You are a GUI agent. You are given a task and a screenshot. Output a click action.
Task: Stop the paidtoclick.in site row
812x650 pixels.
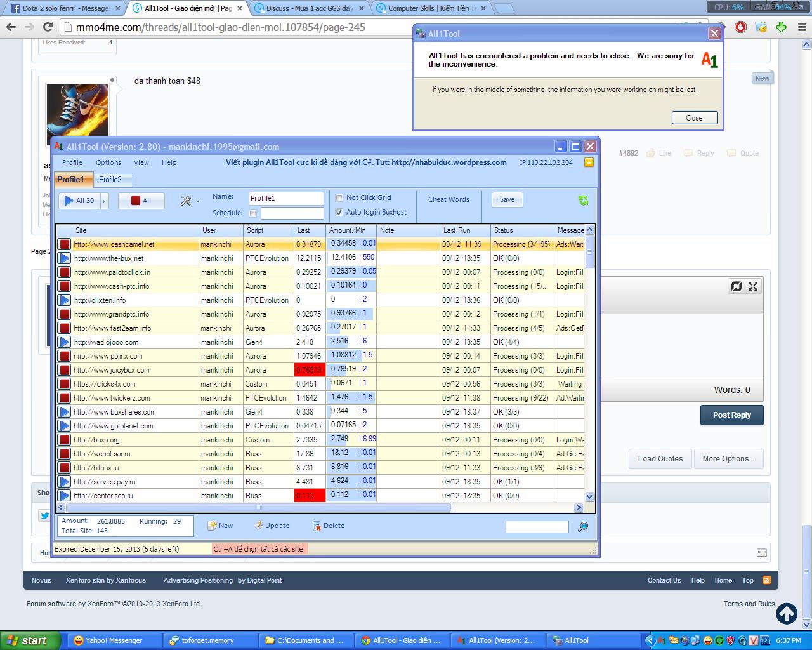click(64, 272)
